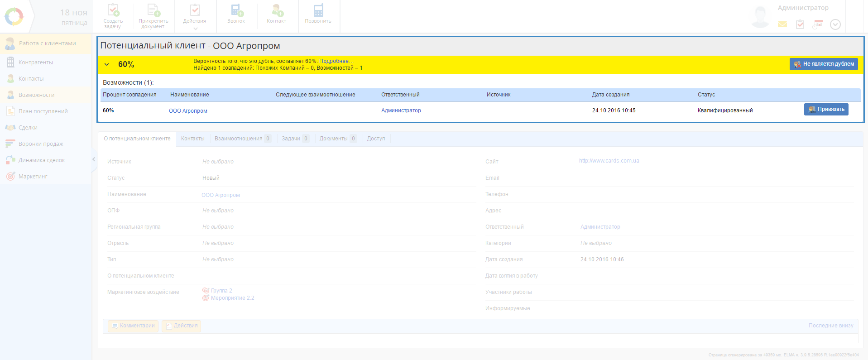The width and height of the screenshot is (868, 360).
Task: Click the Create Task (Создать задачу) icon
Action: point(113,10)
